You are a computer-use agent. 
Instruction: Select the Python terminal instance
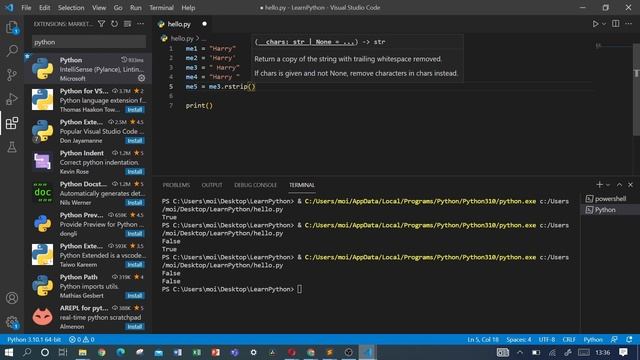point(610,210)
